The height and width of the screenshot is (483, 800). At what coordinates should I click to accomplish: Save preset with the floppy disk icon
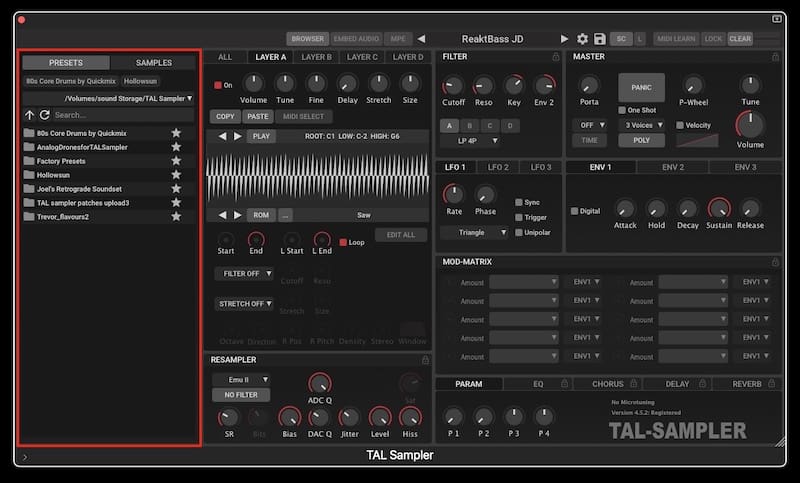click(599, 39)
